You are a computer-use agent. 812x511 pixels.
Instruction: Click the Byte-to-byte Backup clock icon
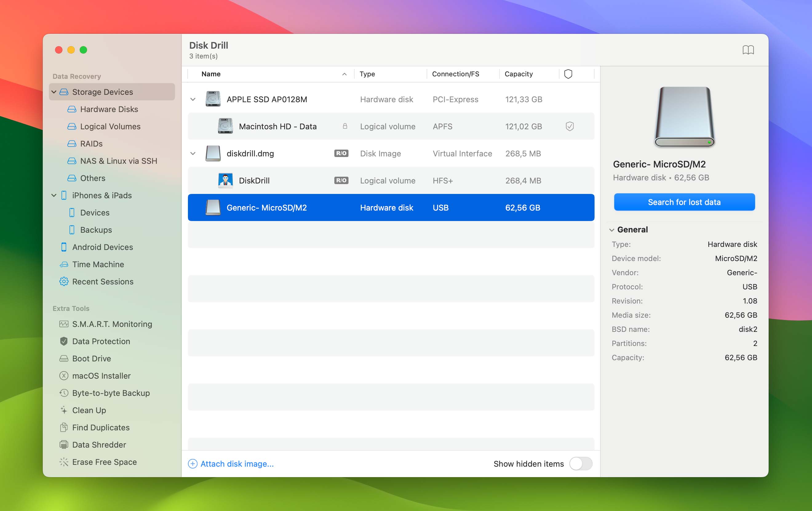click(x=64, y=393)
